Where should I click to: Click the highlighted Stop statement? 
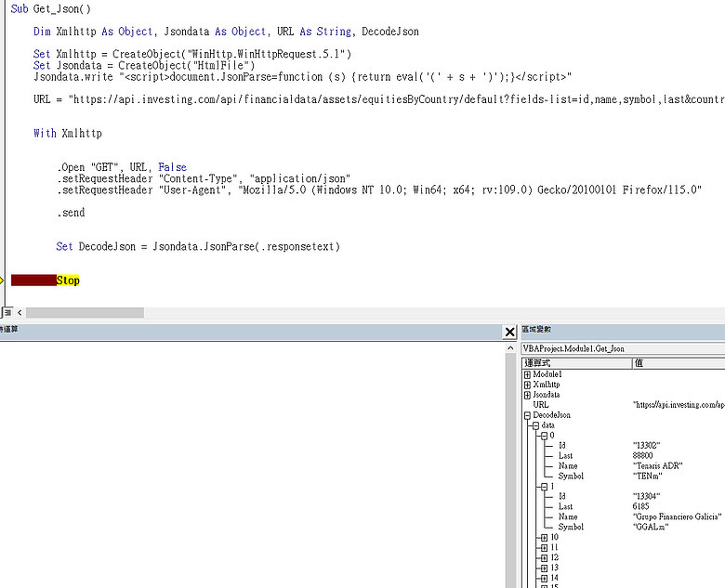pos(68,281)
